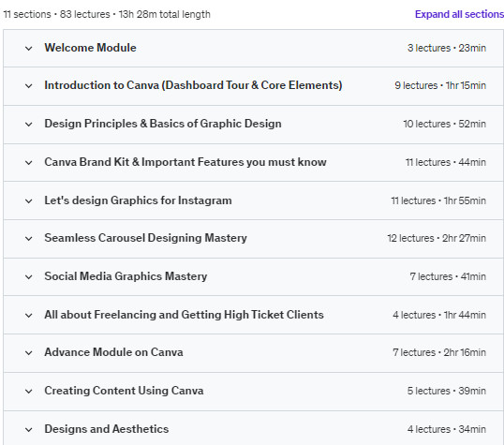504x445 pixels.
Task: Expand Creating Content Using Canva chevron
Action: (x=29, y=392)
